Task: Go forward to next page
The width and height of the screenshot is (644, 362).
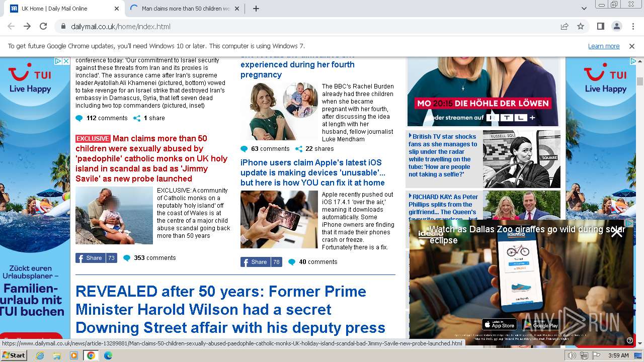Action: 27,26
